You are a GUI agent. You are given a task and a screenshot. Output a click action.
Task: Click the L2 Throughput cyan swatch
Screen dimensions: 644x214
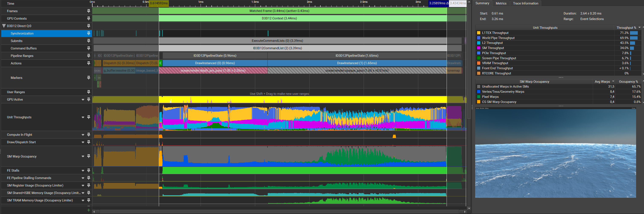(x=479, y=43)
